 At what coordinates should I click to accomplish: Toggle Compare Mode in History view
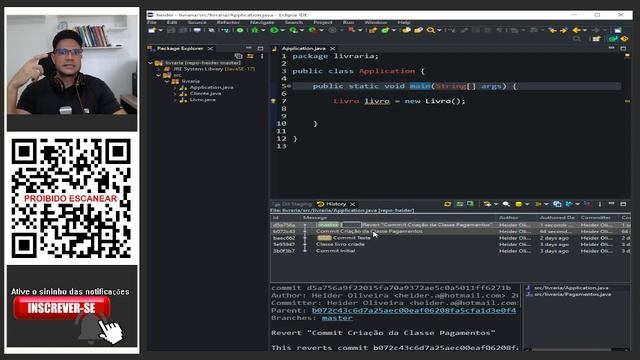558,204
